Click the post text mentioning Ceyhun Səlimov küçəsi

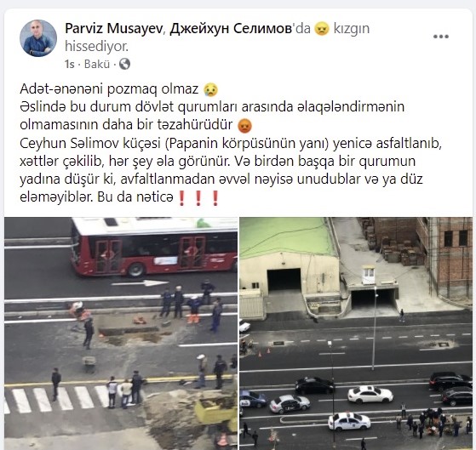pyautogui.click(x=231, y=170)
